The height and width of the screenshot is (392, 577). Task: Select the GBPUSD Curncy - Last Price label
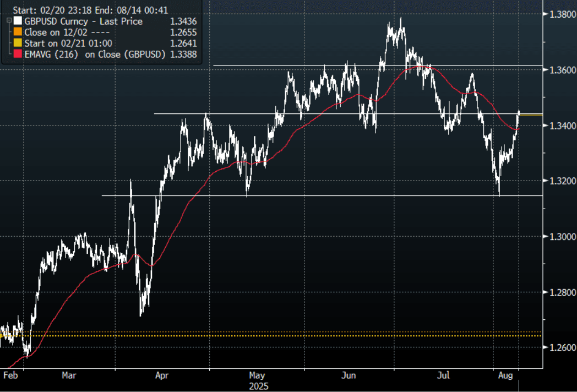[x=84, y=21]
